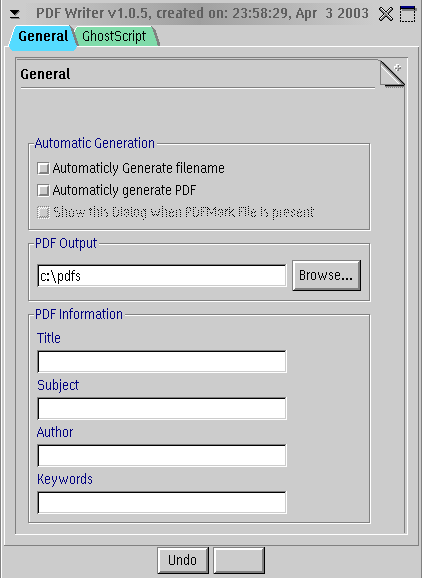422x578 pixels.
Task: Focus the Subject text field
Action: [162, 408]
